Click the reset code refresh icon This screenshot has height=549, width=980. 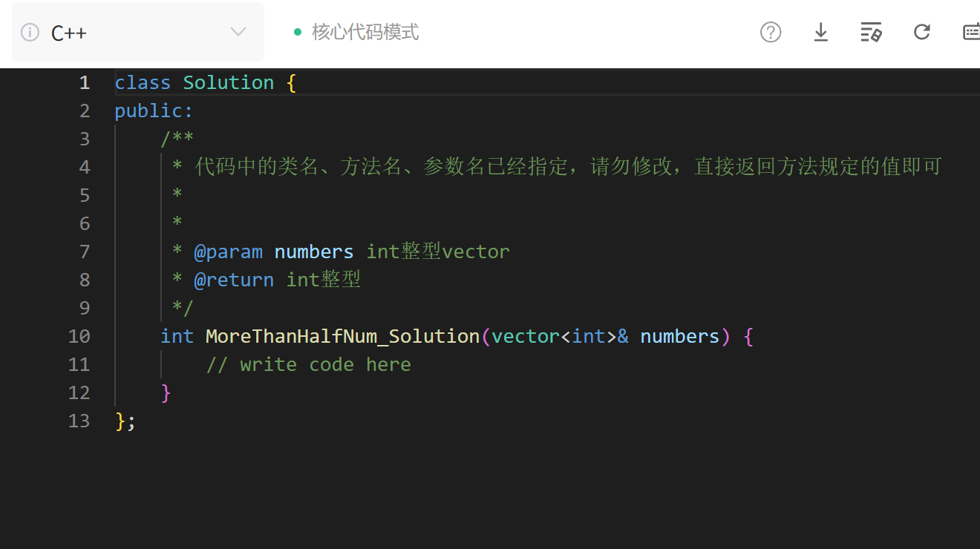922,32
